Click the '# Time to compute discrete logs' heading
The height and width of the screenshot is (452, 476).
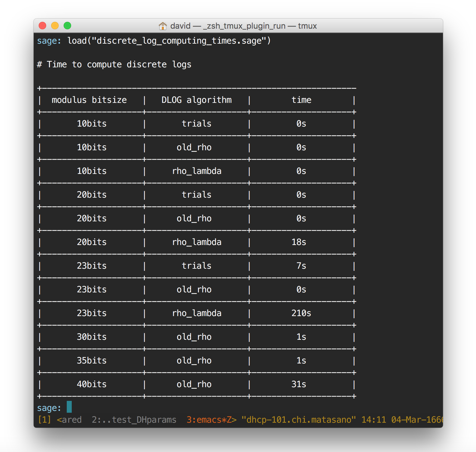[114, 65]
